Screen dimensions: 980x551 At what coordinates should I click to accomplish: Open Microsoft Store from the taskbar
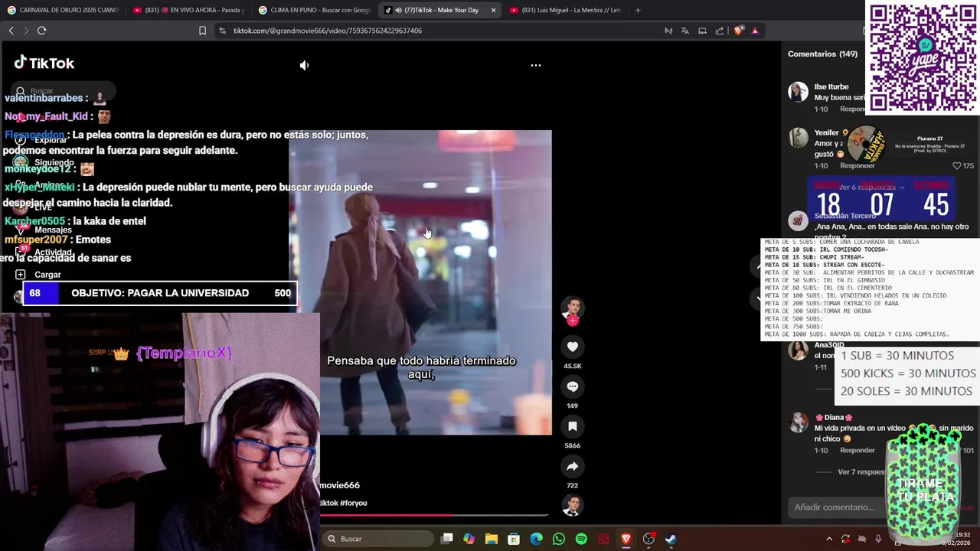coord(514,539)
